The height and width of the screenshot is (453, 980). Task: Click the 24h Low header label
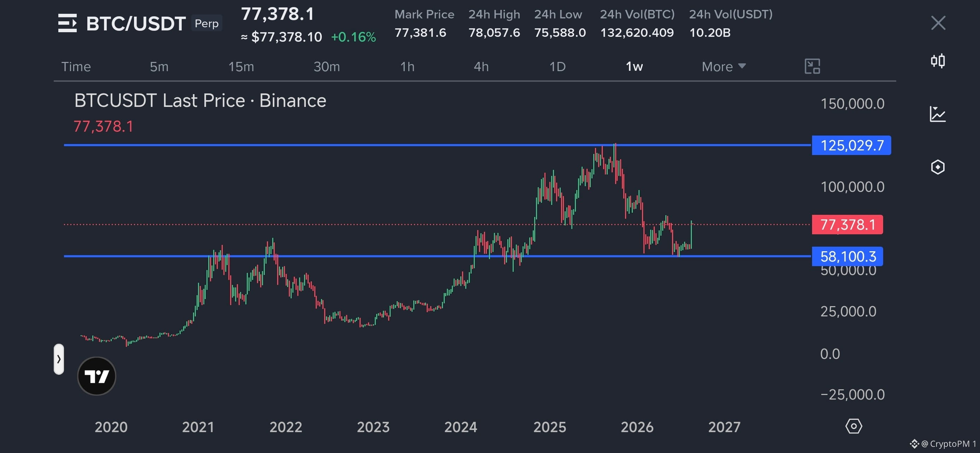click(x=558, y=14)
